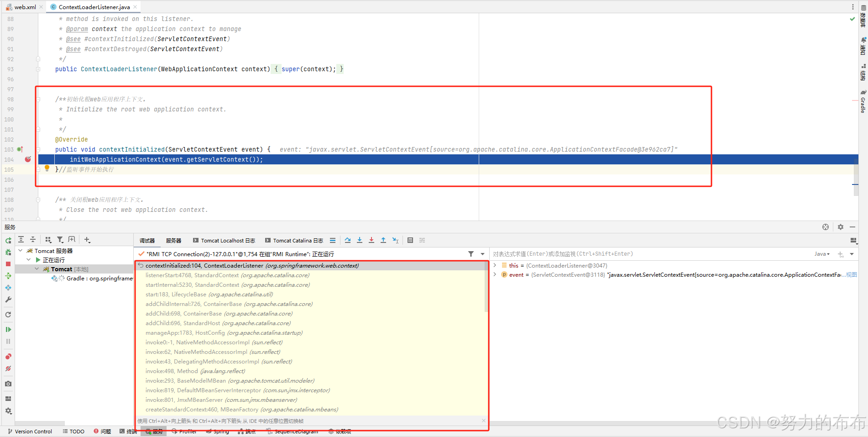868x437 pixels.
Task: Expand all services tree nodes icon
Action: [21, 239]
